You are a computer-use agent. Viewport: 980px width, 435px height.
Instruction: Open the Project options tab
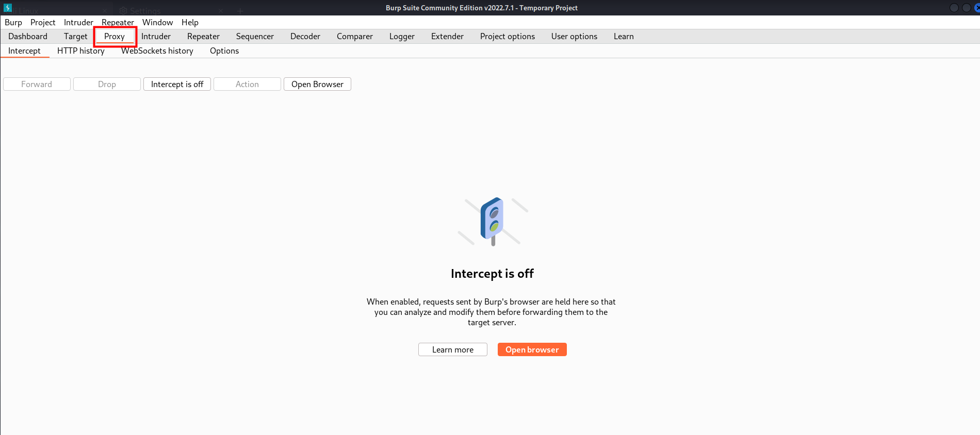click(508, 36)
